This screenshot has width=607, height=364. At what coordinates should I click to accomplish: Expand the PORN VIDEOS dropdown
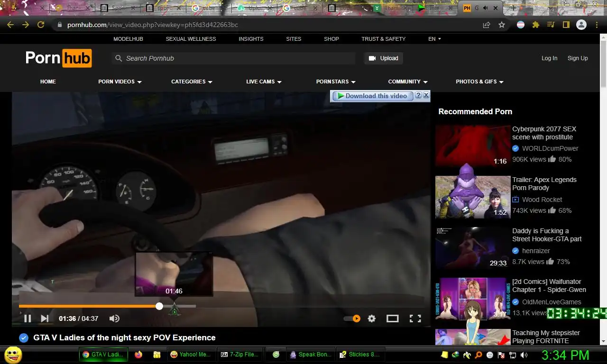tap(120, 82)
